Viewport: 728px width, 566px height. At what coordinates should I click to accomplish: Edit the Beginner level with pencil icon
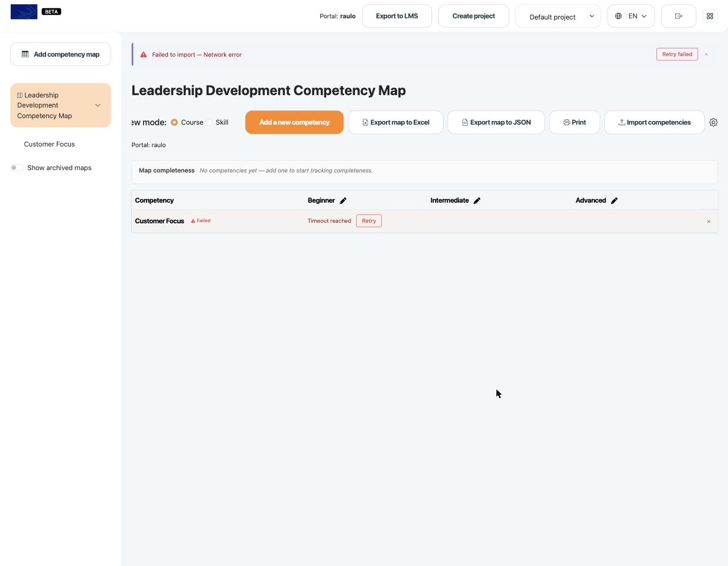click(x=343, y=200)
